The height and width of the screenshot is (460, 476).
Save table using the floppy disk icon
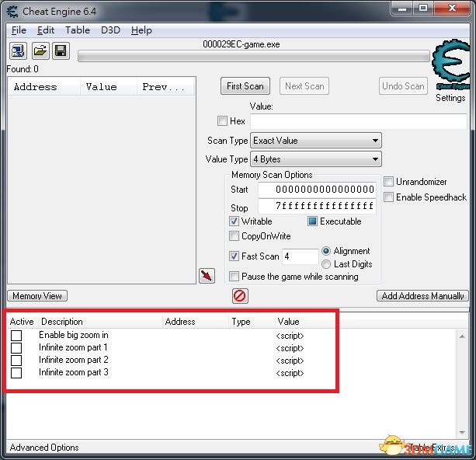(61, 51)
